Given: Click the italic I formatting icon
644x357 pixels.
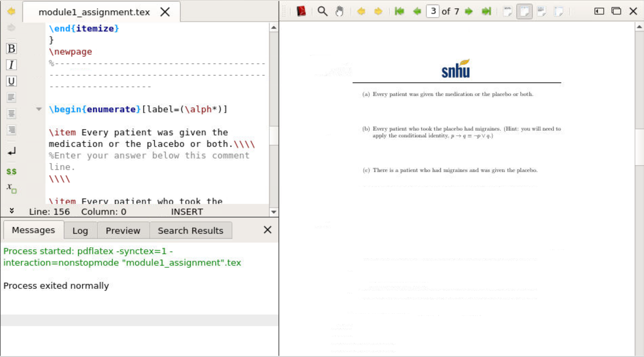Looking at the screenshot, I should (x=11, y=65).
